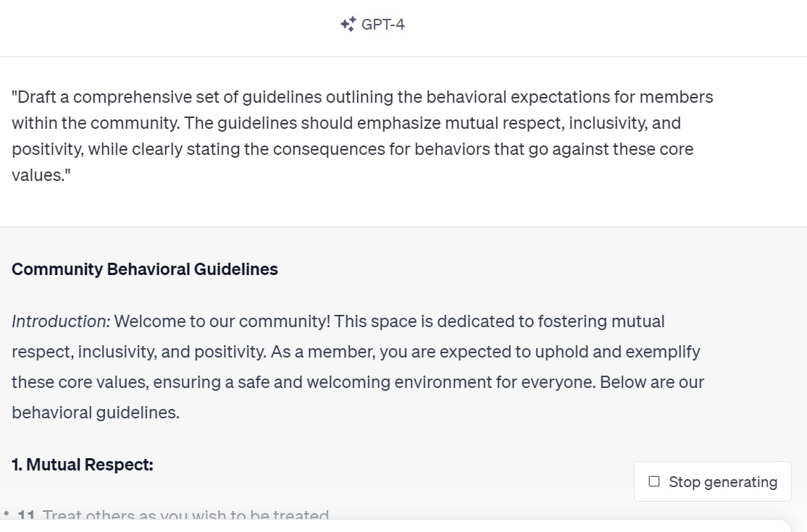Click the italic Introduction: label
Screen dimensions: 807x532
click(61, 321)
